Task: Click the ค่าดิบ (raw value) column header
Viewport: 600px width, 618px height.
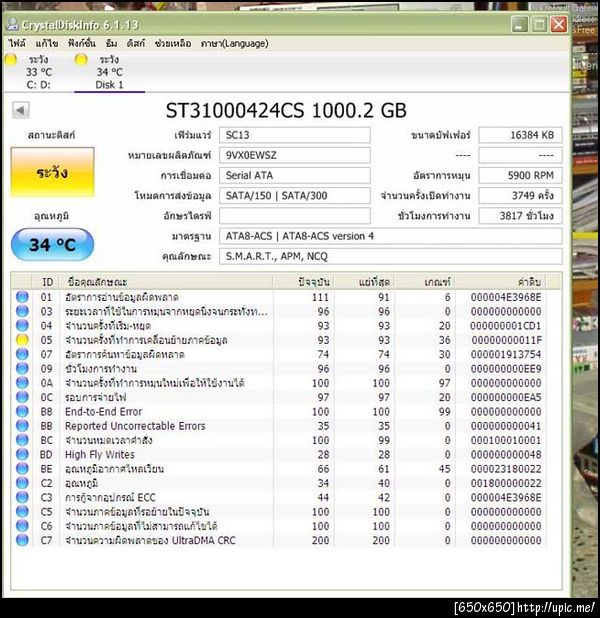Action: coord(501,282)
